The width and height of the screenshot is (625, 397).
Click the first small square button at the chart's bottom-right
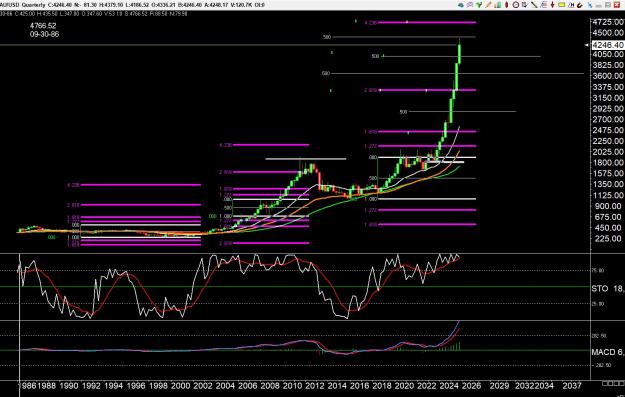tap(605, 383)
